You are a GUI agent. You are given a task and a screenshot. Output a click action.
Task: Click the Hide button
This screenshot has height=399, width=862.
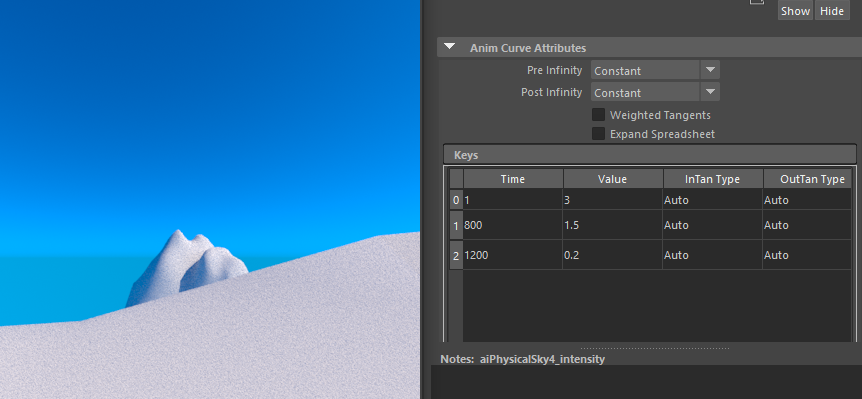[832, 11]
